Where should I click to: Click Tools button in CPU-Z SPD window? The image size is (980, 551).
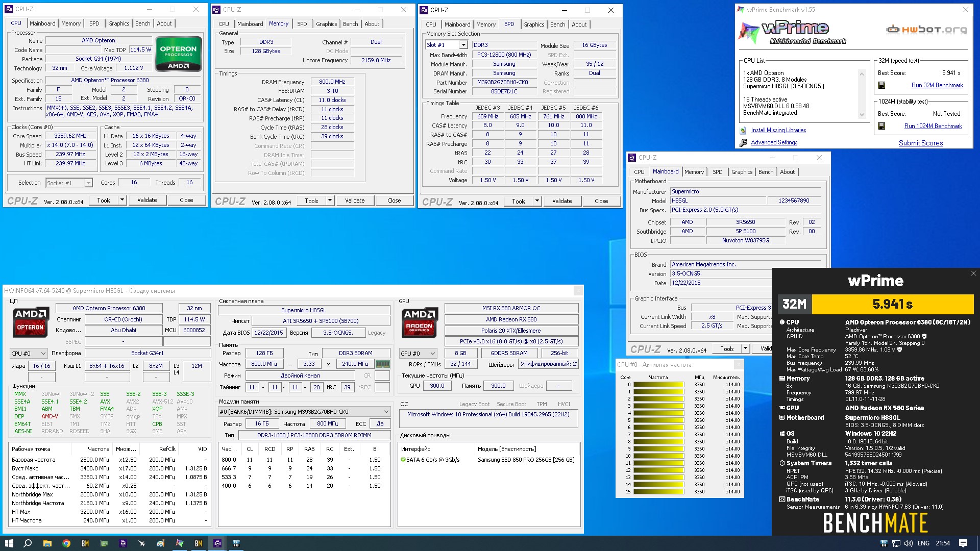(x=519, y=201)
